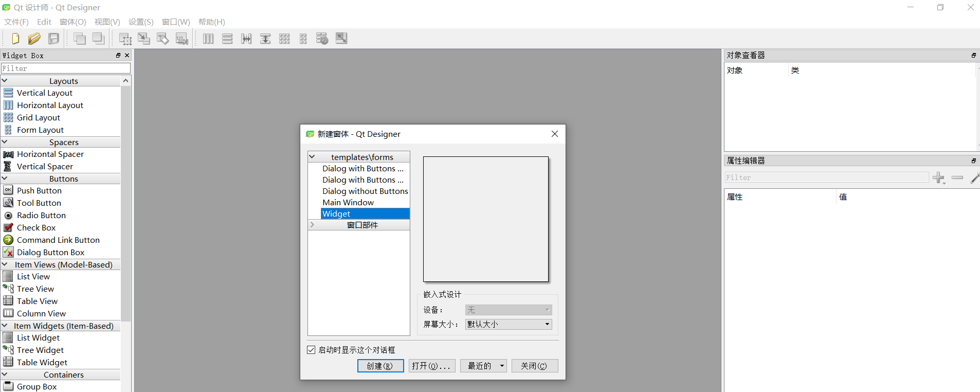Screen dimensions: 980x392
Task: Click Lay Out Horizontally in Splitter icon
Action: click(246, 39)
